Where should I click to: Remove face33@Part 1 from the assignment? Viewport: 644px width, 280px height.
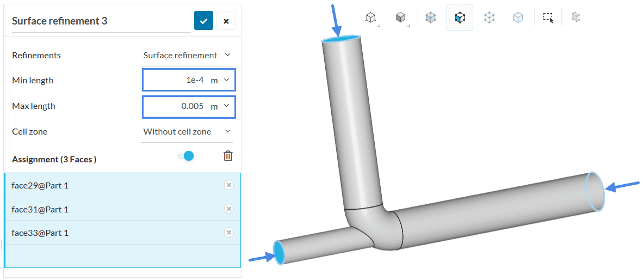click(x=229, y=233)
